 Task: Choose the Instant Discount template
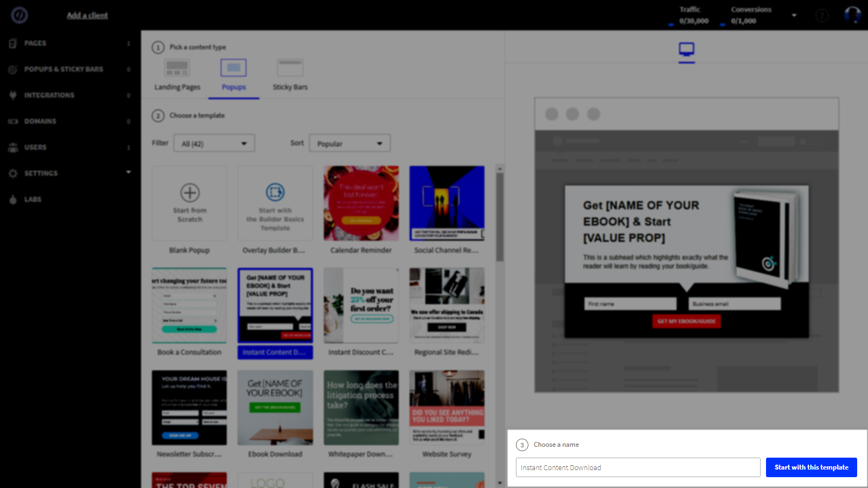click(x=361, y=305)
